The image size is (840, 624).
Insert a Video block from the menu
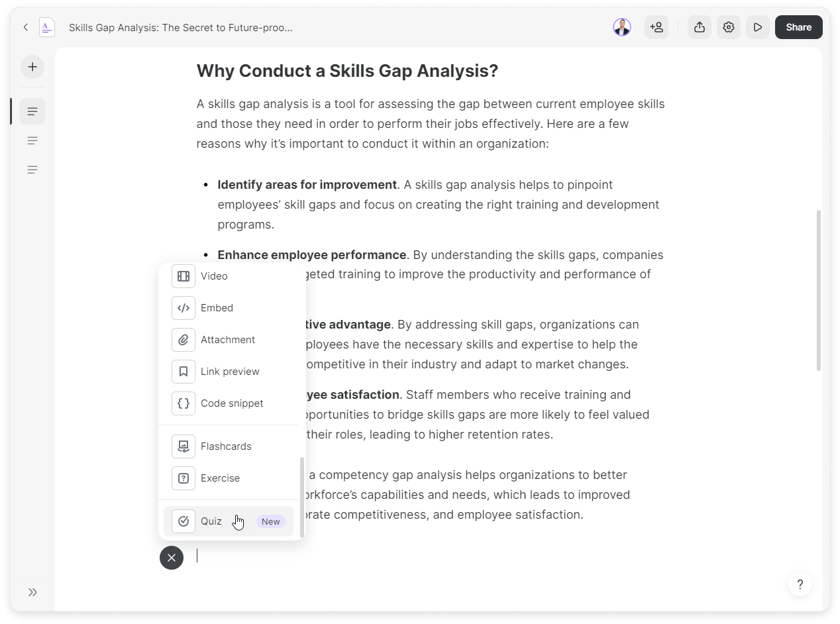pos(213,276)
